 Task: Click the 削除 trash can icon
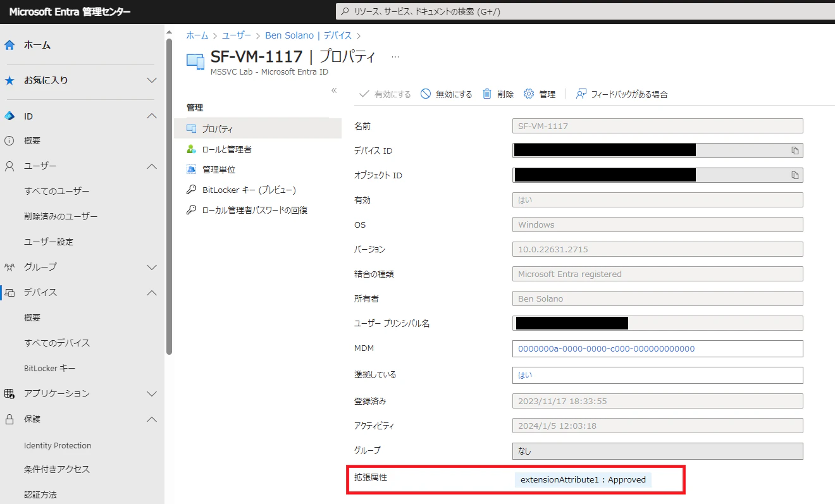[x=487, y=94]
